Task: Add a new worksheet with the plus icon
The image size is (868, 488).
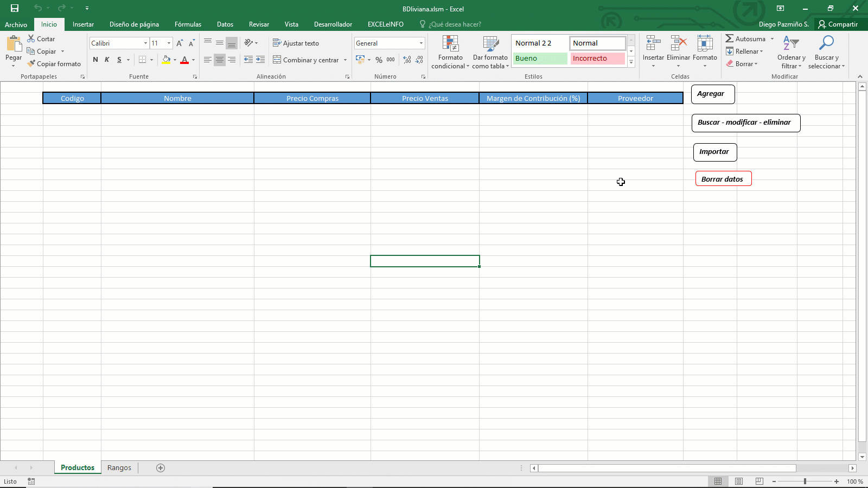Action: coord(160,467)
